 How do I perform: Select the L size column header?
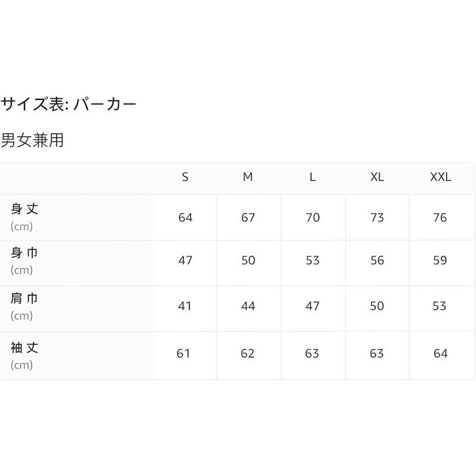point(312,177)
